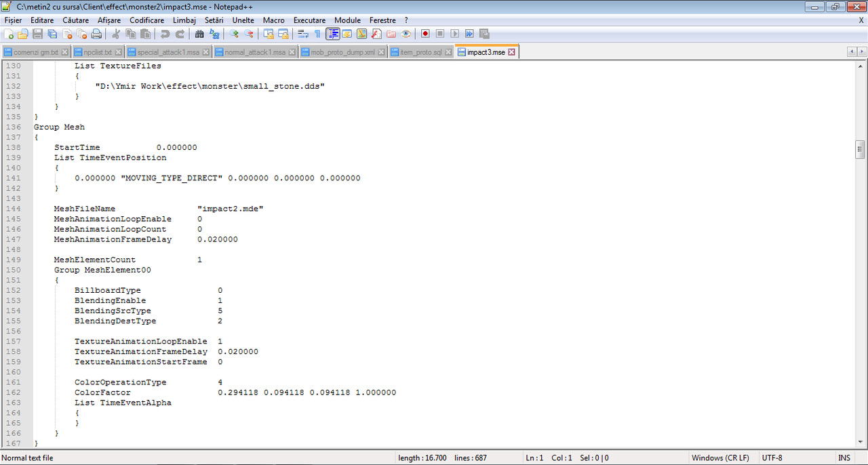This screenshot has height=465, width=868.
Task: Click the UTF-8 encoding status field
Action: pyautogui.click(x=772, y=458)
